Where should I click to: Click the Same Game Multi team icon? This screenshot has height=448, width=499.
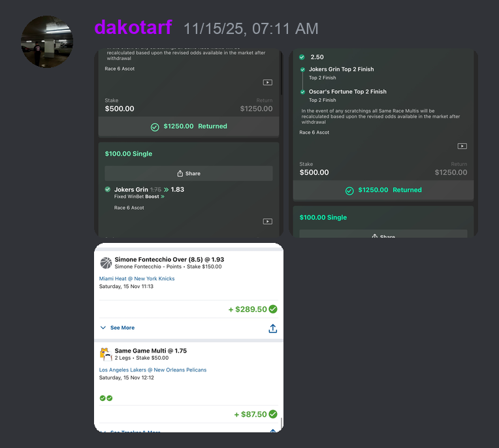pyautogui.click(x=106, y=354)
